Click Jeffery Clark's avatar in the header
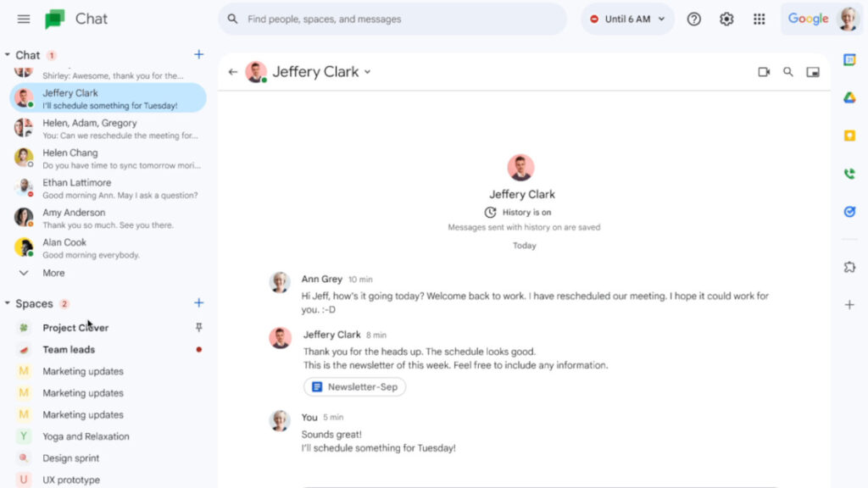This screenshot has height=488, width=868. point(256,72)
